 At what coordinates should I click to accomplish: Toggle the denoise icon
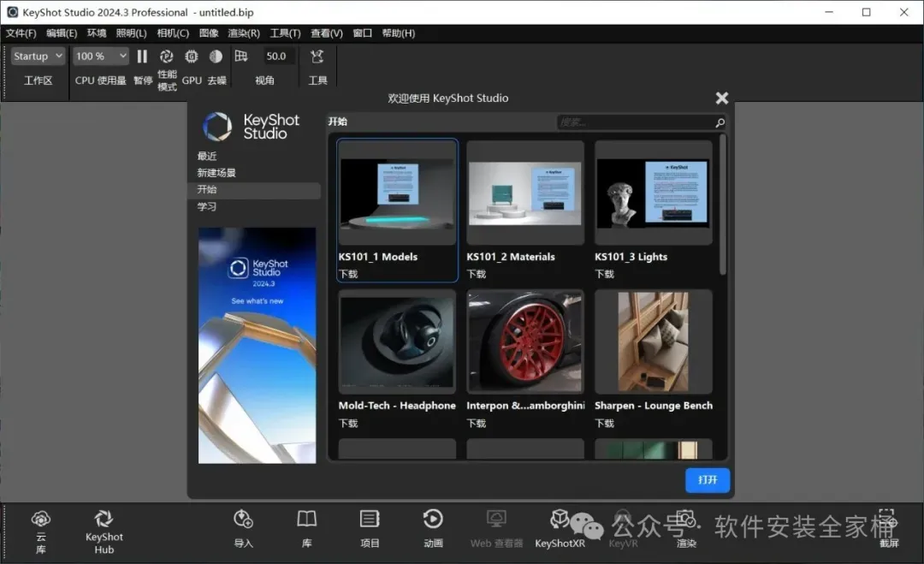216,56
